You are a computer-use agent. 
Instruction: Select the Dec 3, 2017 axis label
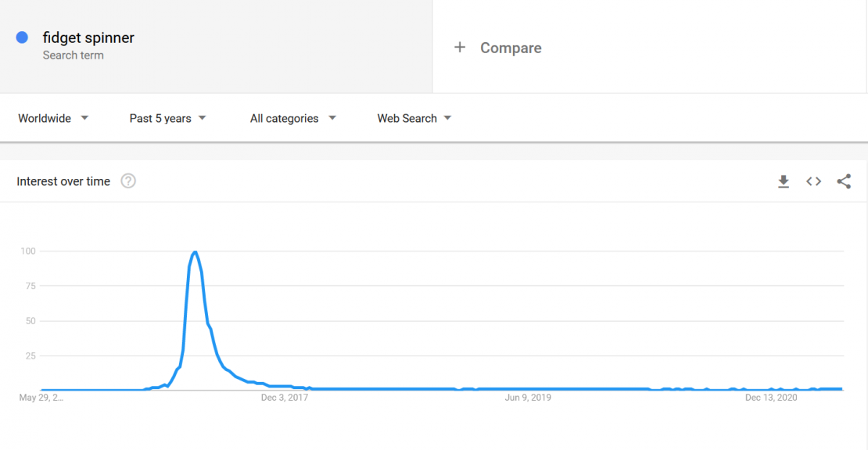(x=285, y=398)
